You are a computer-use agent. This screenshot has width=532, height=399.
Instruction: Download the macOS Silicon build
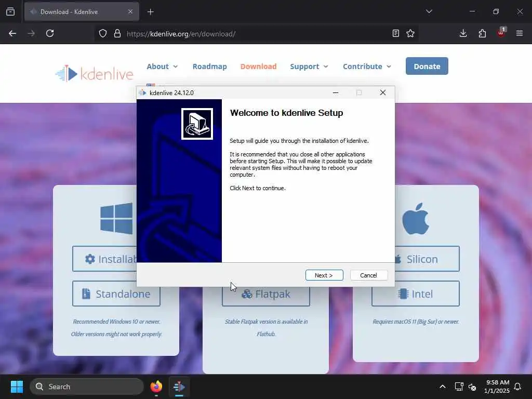click(x=427, y=259)
